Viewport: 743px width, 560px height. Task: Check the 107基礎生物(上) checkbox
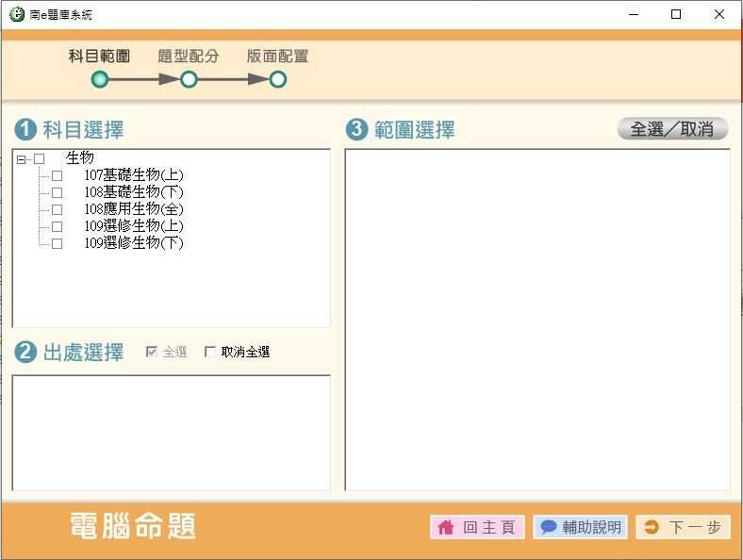click(57, 175)
